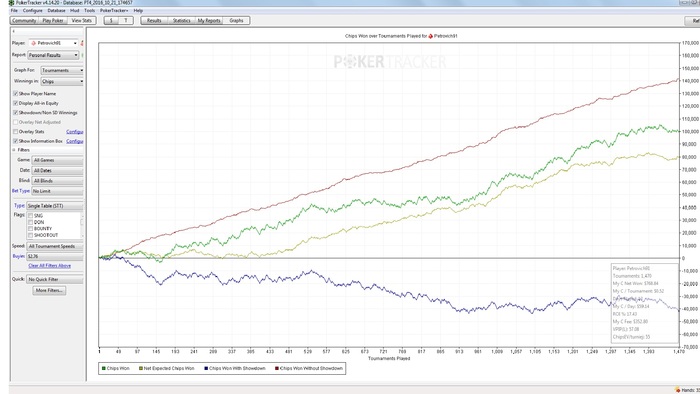Collapse the Filters section expander
700x394 pixels.
(14, 150)
